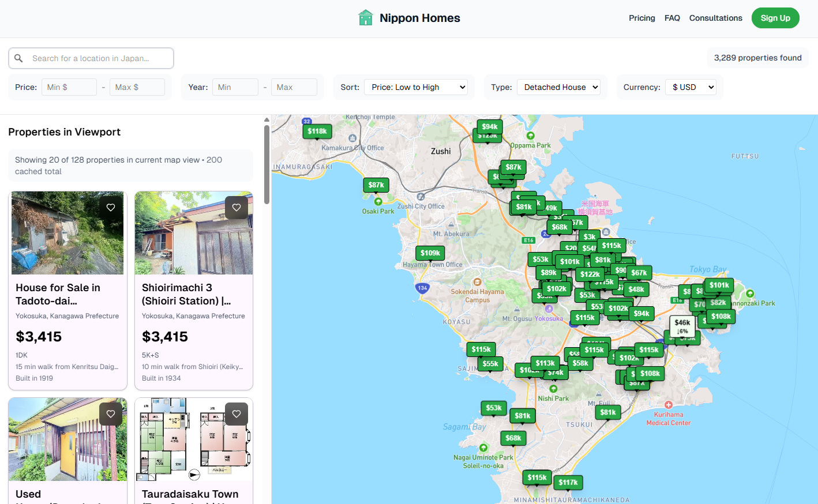Change the property Type dropdown
This screenshot has width=818, height=504.
tap(558, 86)
